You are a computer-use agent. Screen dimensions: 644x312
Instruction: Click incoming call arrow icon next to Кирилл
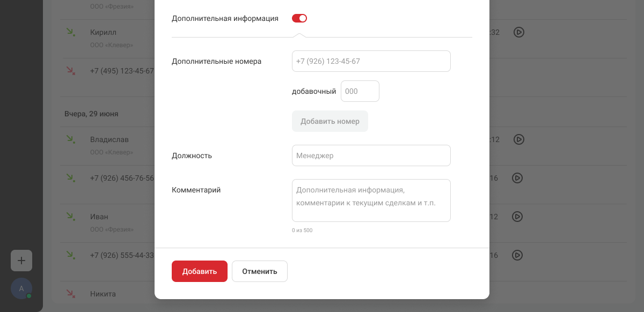(x=70, y=32)
